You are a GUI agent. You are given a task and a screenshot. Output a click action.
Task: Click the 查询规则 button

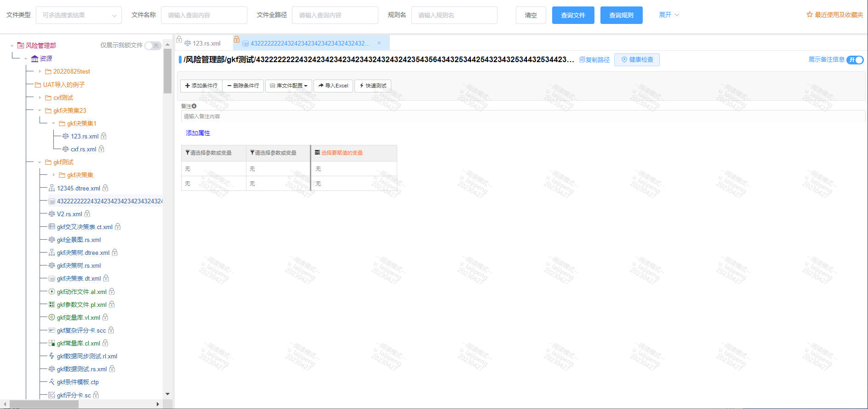click(622, 15)
